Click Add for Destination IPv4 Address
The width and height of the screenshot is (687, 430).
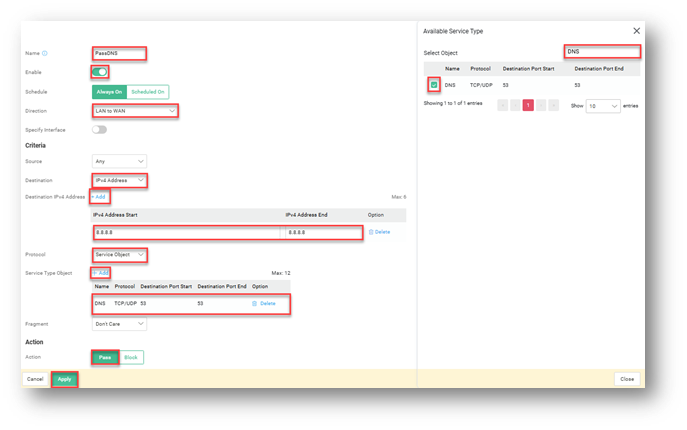(x=99, y=197)
